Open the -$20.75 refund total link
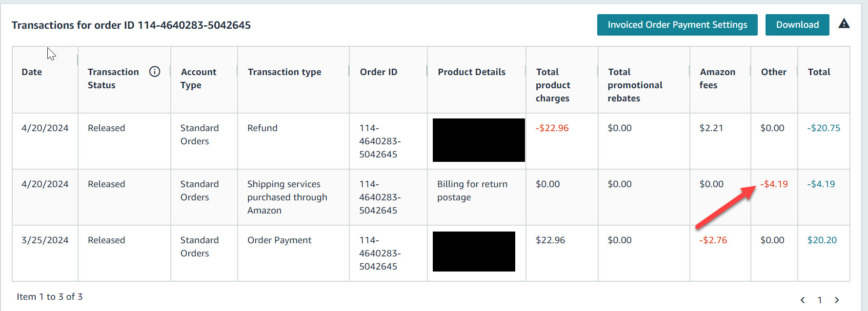 point(824,128)
